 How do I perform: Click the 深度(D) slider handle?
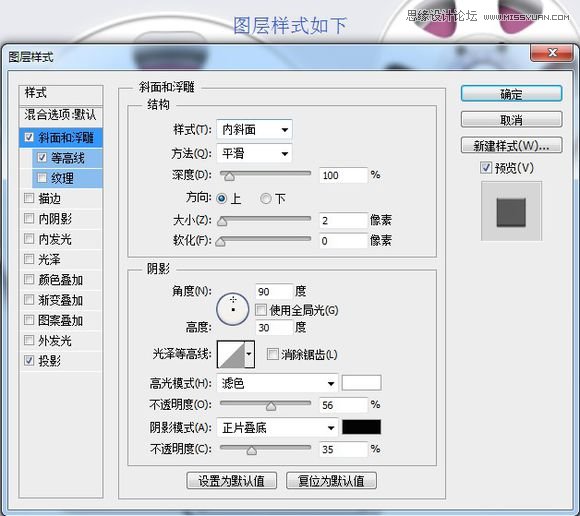click(229, 176)
